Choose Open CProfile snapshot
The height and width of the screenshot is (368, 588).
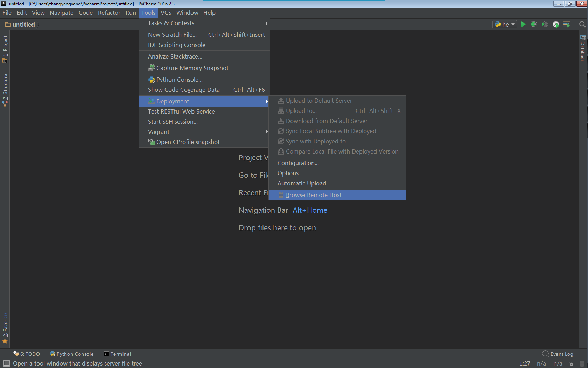(x=204, y=142)
